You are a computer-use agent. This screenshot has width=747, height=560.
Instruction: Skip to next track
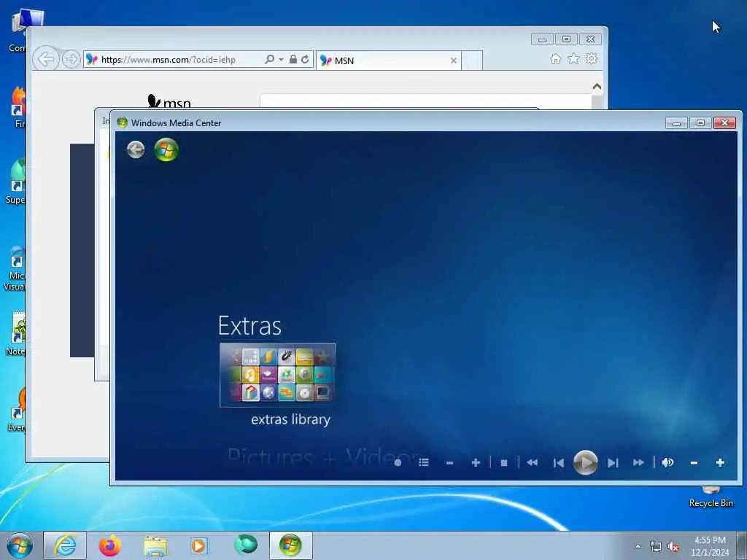[613, 462]
